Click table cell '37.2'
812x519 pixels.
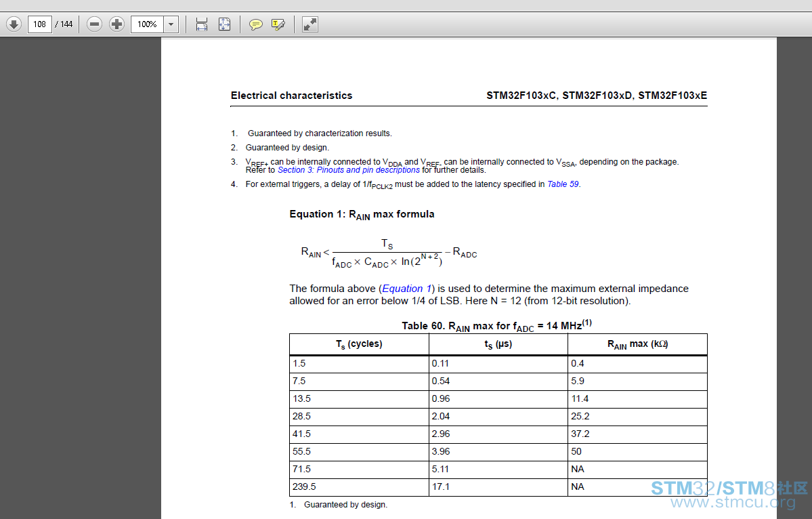click(637, 434)
